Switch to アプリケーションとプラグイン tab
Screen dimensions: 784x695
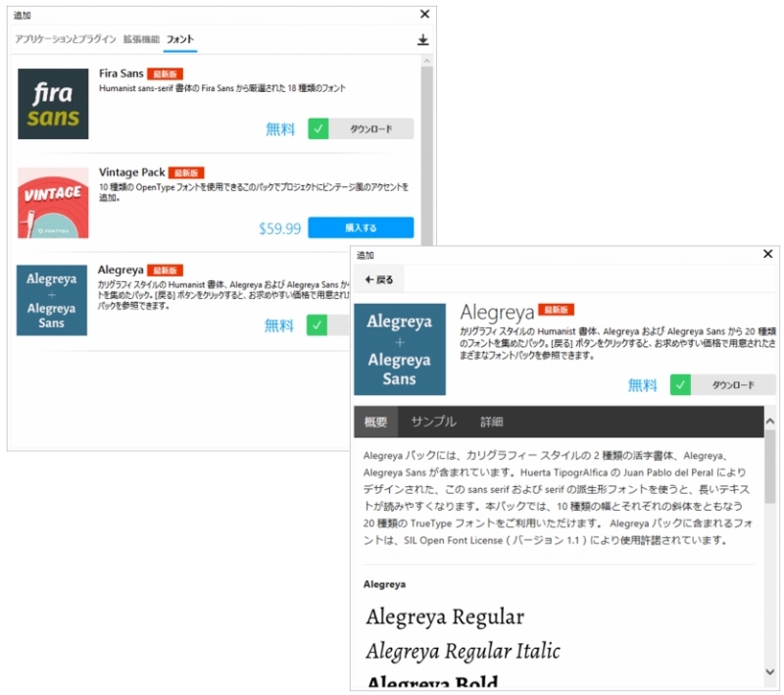(66, 39)
